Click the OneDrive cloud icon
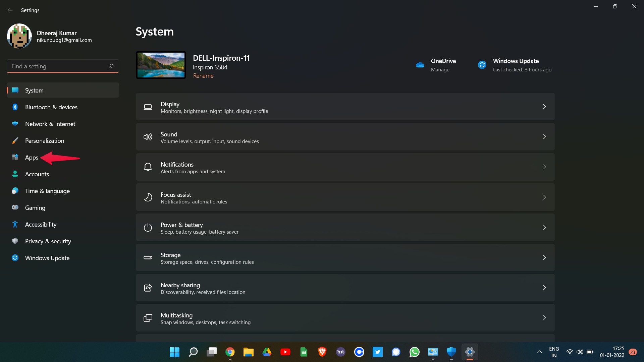 click(x=420, y=65)
